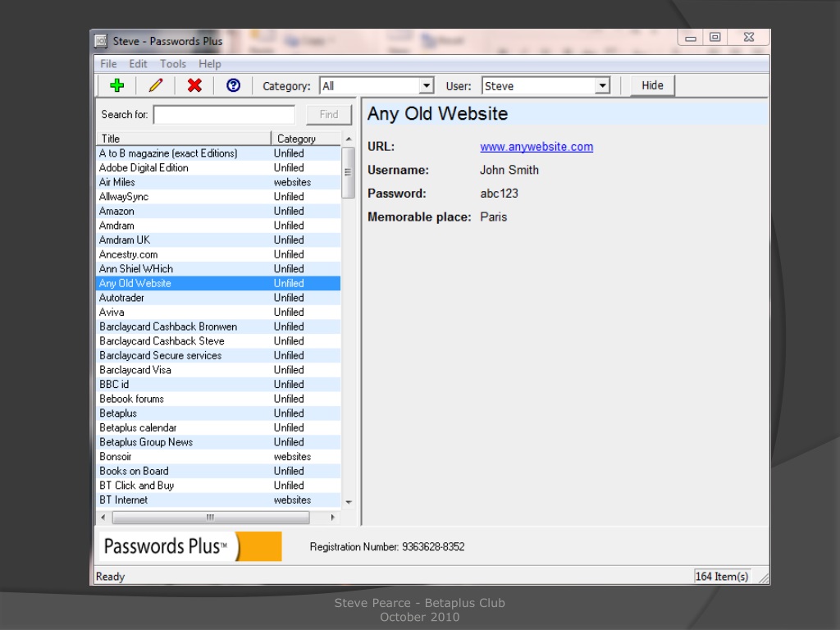This screenshot has width=840, height=630.
Task: Open the File menu
Action: [x=108, y=64]
